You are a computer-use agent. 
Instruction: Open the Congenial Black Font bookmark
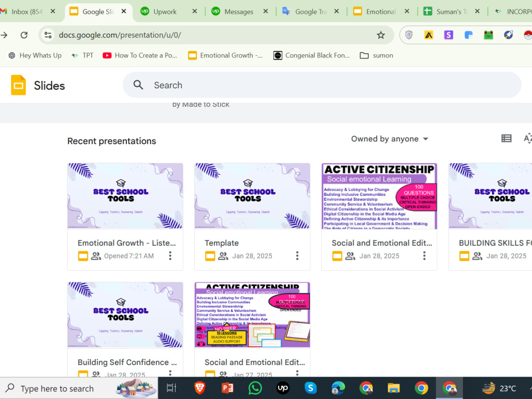tap(311, 55)
